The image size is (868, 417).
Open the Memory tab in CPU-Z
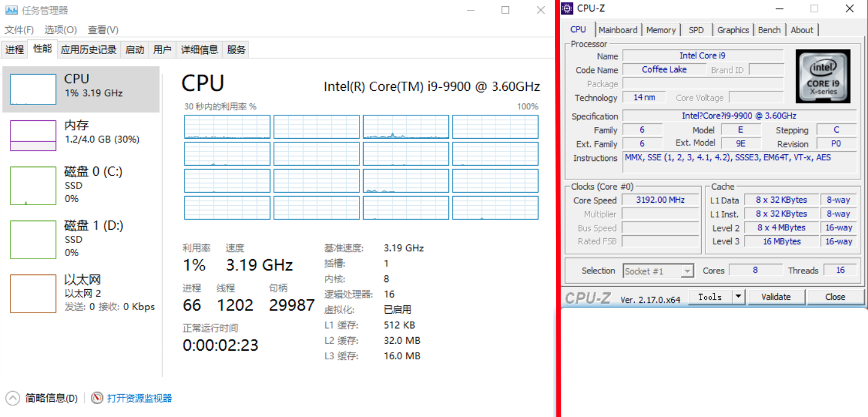click(x=661, y=30)
